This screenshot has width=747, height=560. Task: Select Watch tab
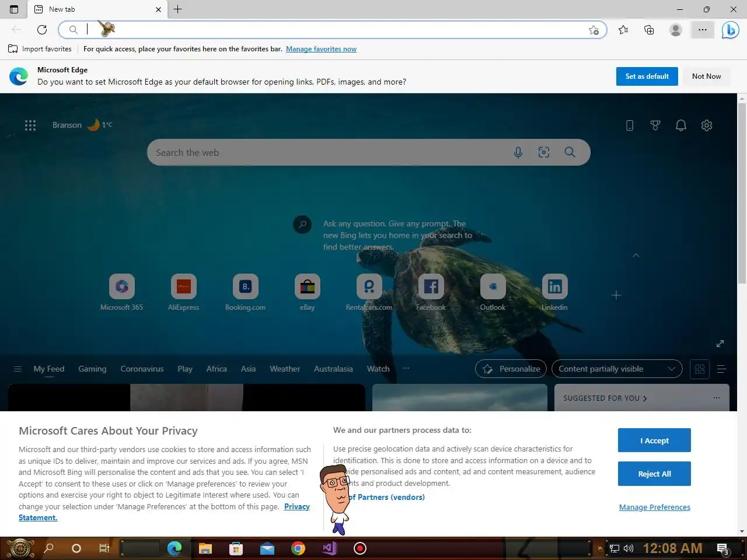point(378,369)
